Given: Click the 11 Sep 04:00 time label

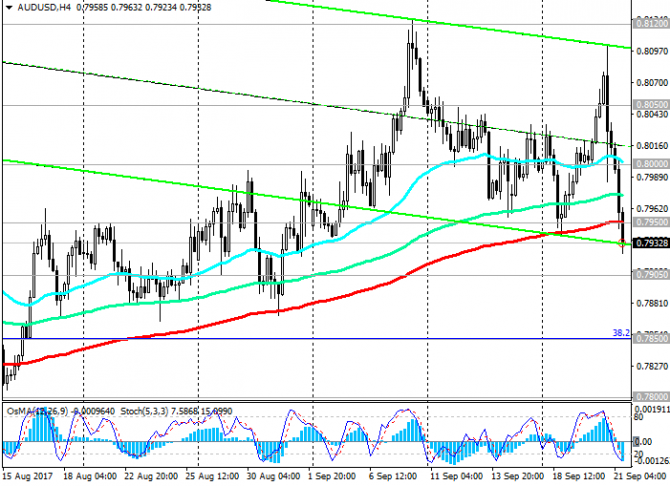Looking at the screenshot, I should [457, 476].
